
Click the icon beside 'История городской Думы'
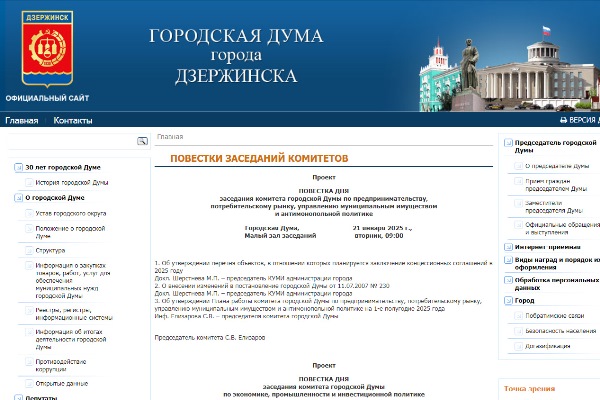tap(27, 183)
